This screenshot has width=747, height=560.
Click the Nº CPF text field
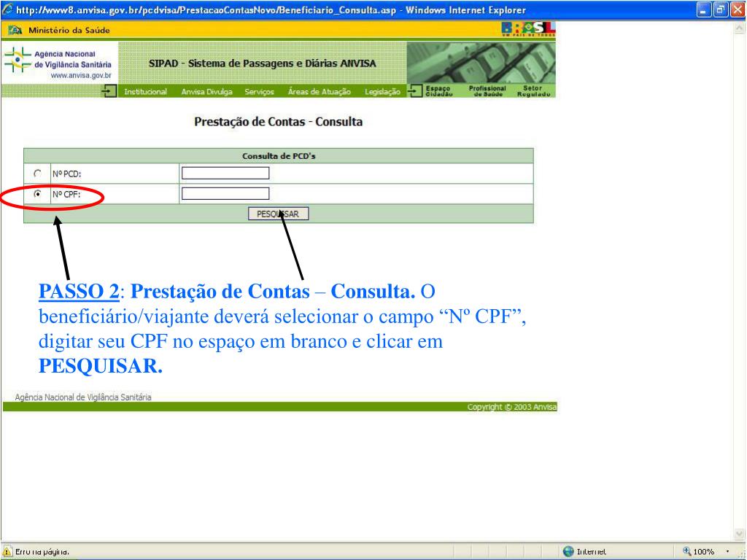(x=225, y=193)
